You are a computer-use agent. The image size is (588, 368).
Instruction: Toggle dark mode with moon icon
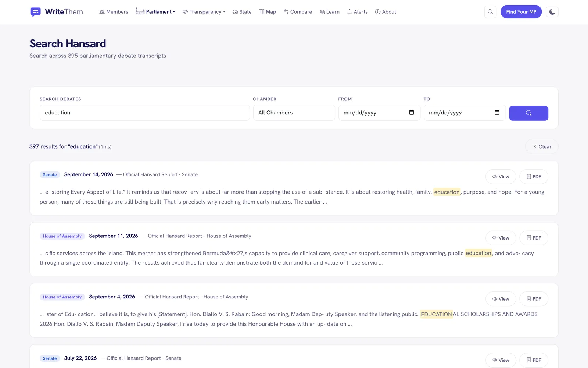pos(552,12)
